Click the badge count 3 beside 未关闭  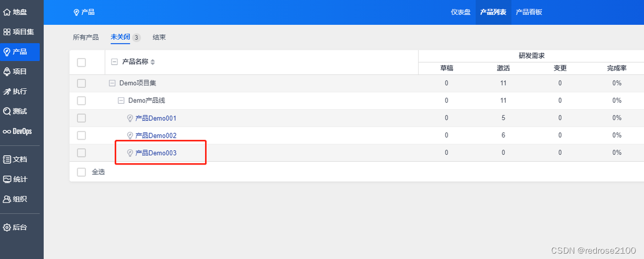136,38
